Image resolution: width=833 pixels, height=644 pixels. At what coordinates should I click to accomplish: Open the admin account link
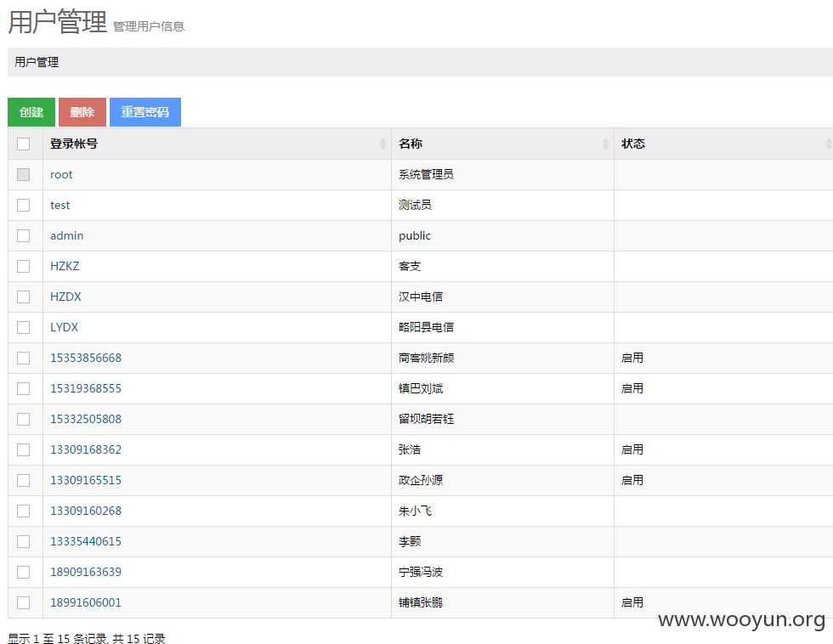pos(67,235)
